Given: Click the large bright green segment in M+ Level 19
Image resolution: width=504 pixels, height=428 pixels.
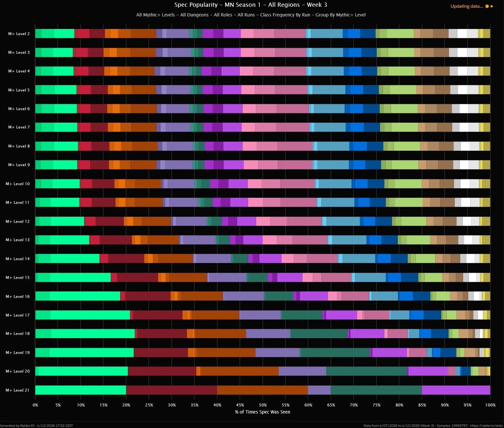Looking at the screenshot, I should click(x=91, y=353).
